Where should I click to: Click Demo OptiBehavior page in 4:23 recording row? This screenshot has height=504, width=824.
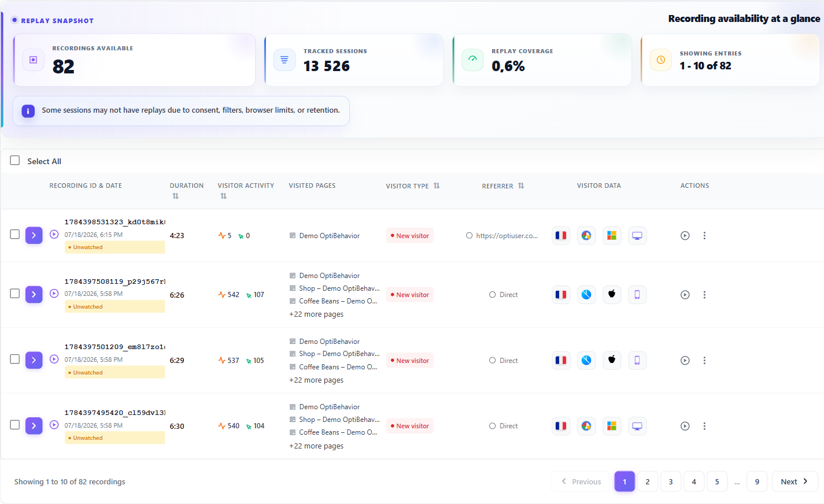coord(329,236)
